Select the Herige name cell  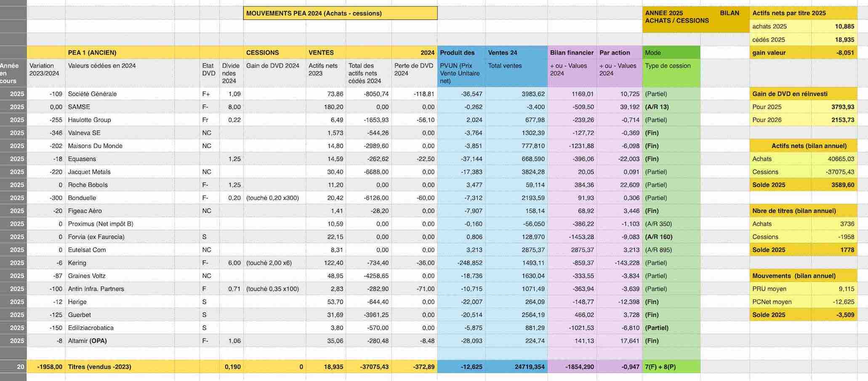pyautogui.click(x=120, y=302)
